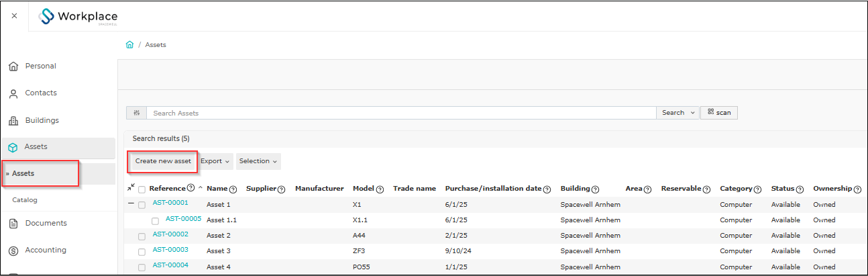Click the Create new asset button

coord(163,161)
